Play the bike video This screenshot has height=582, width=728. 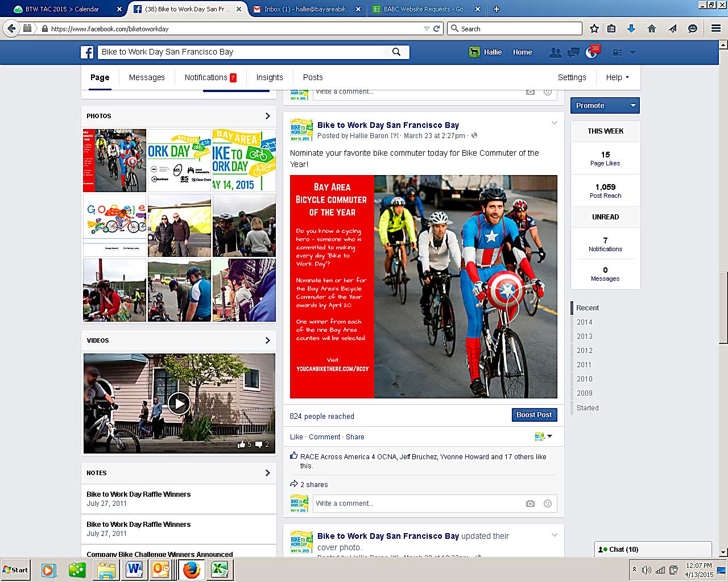click(179, 404)
